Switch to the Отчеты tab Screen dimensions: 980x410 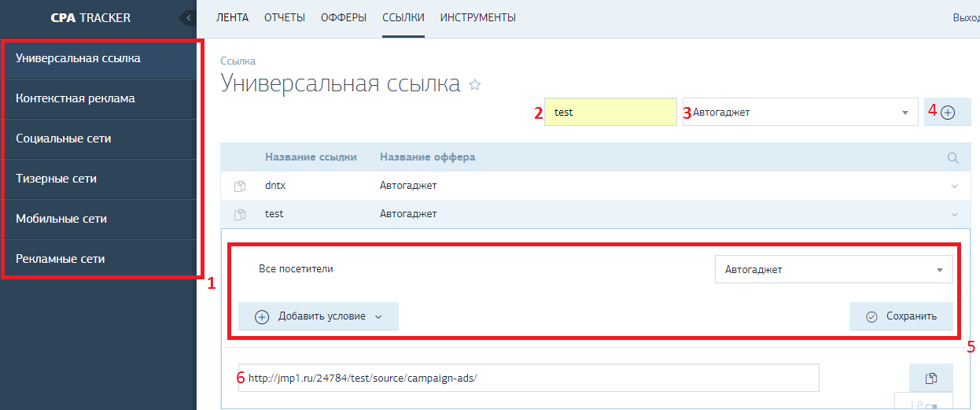point(284,17)
